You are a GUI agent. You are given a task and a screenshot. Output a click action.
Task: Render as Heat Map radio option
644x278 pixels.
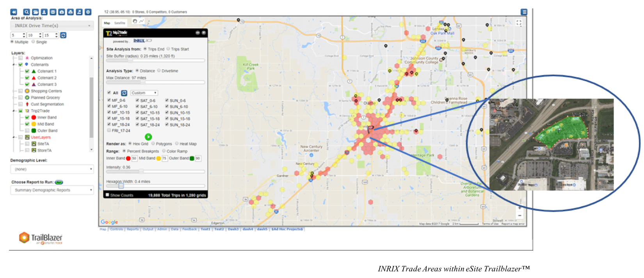[x=177, y=144]
